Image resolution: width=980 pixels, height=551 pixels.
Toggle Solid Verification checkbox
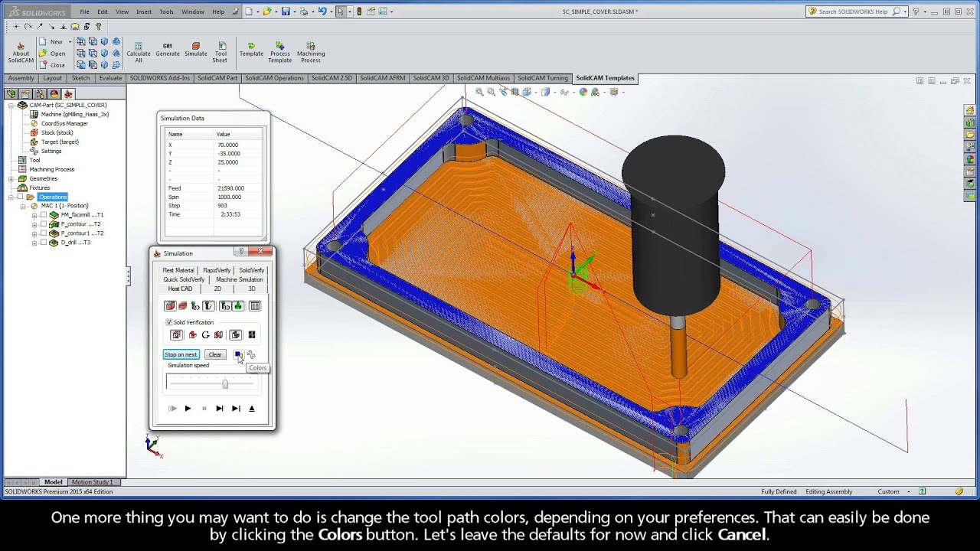pos(169,322)
